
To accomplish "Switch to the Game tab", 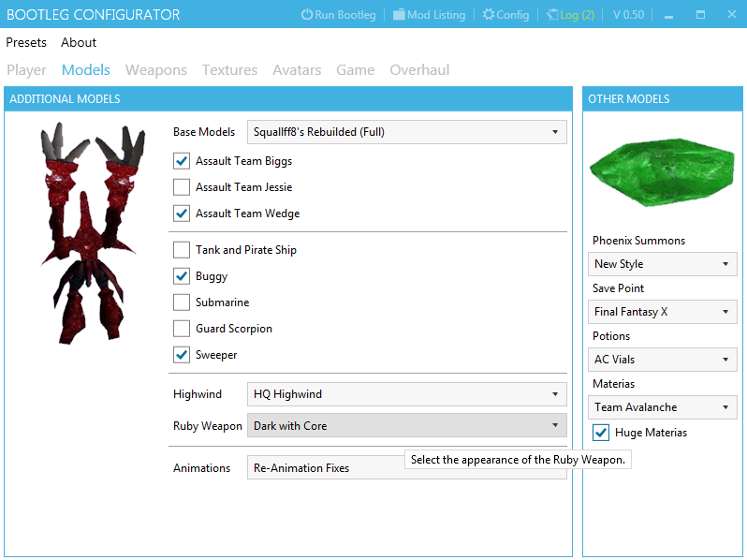I will [356, 70].
